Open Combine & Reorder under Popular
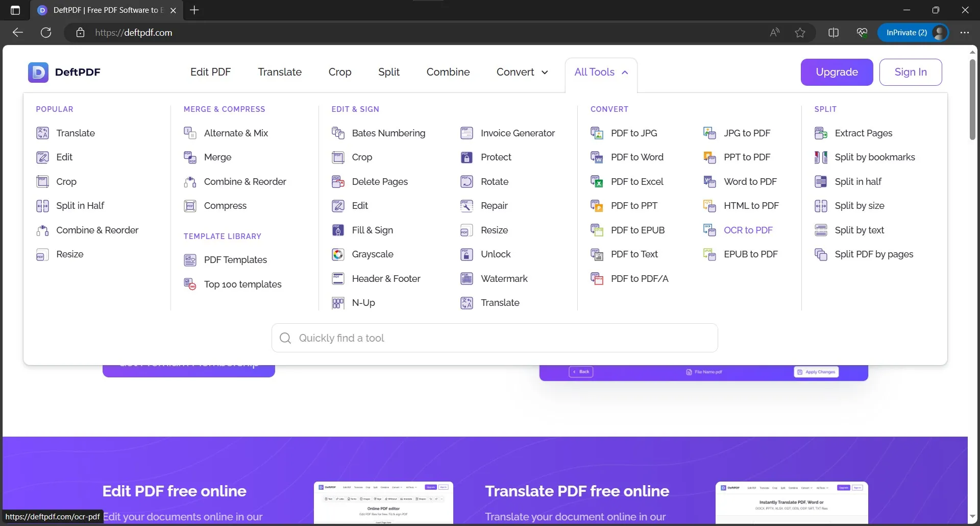980x526 pixels. tap(97, 230)
